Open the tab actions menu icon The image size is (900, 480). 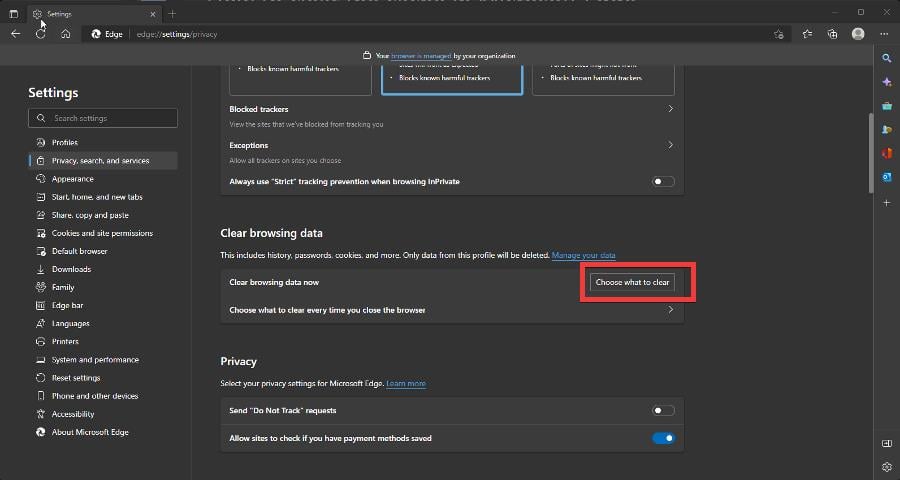pos(14,14)
